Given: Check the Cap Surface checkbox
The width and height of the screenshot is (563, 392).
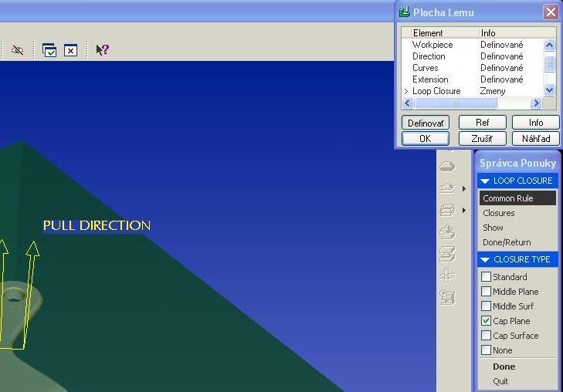Looking at the screenshot, I should pyautogui.click(x=486, y=336).
